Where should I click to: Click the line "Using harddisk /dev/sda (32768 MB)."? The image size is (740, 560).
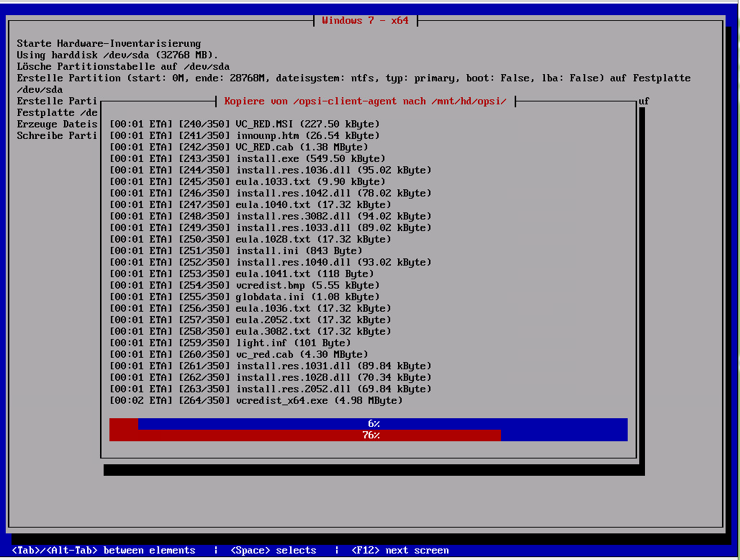pos(117,55)
